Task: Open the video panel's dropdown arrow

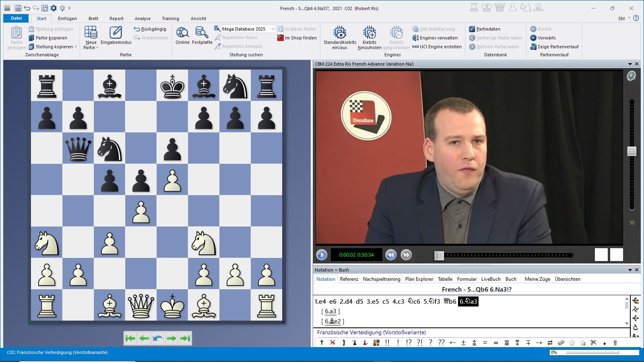Action: pos(630,64)
